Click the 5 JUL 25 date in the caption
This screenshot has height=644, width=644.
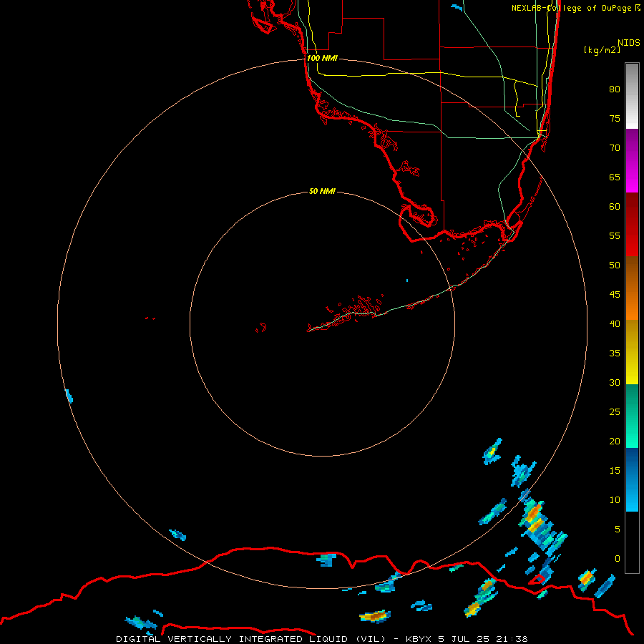(x=464, y=639)
